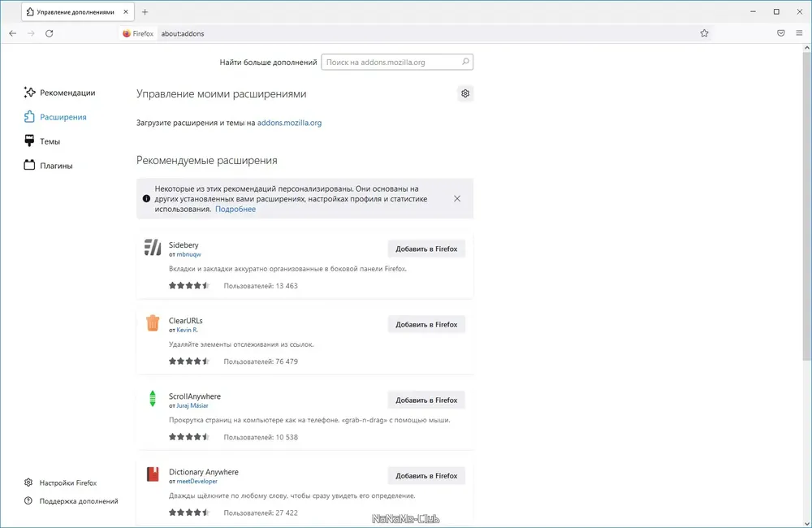Close the Управление дополнениями tab

tap(126, 11)
